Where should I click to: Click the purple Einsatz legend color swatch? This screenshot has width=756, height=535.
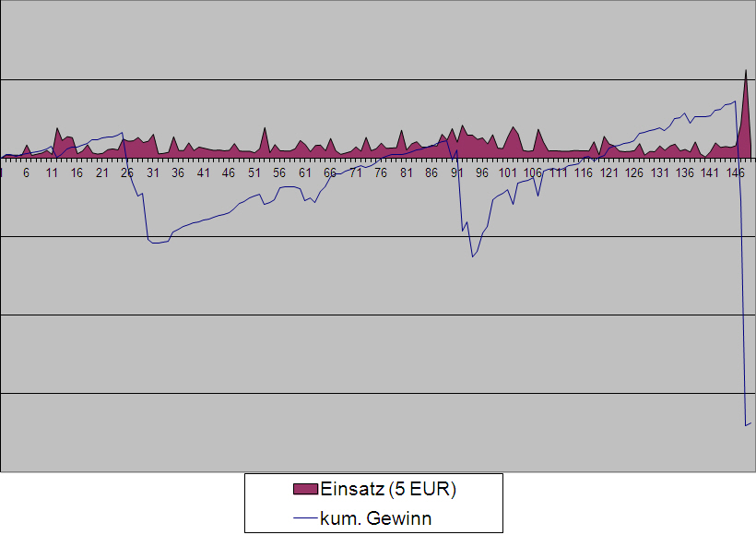coord(305,489)
